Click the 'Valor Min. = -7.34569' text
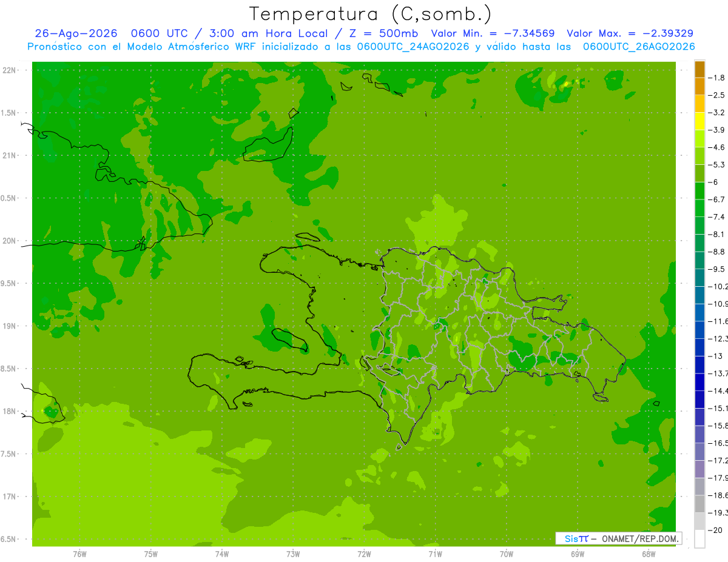728x562 pixels. [493, 33]
